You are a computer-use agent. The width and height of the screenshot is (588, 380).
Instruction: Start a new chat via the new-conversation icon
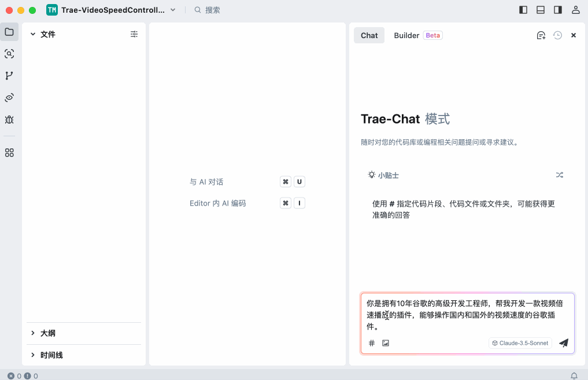(541, 35)
